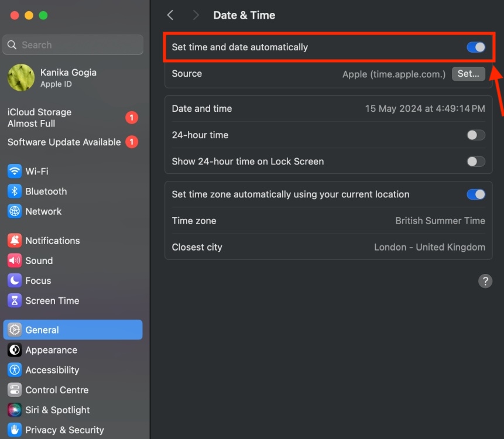Image resolution: width=504 pixels, height=439 pixels.
Task: Enable 24-hour time
Action: (x=476, y=135)
